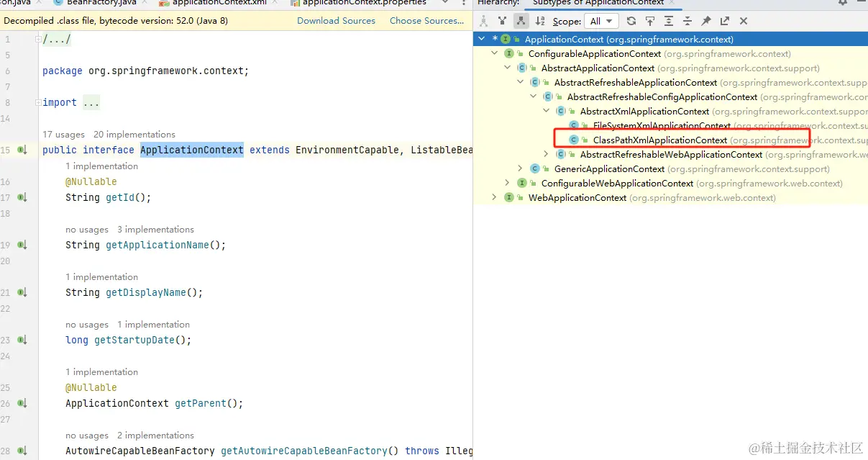Screen dimensions: 868x460
Task: Open Hierarchy panel settings gear
Action: tap(843, 3)
